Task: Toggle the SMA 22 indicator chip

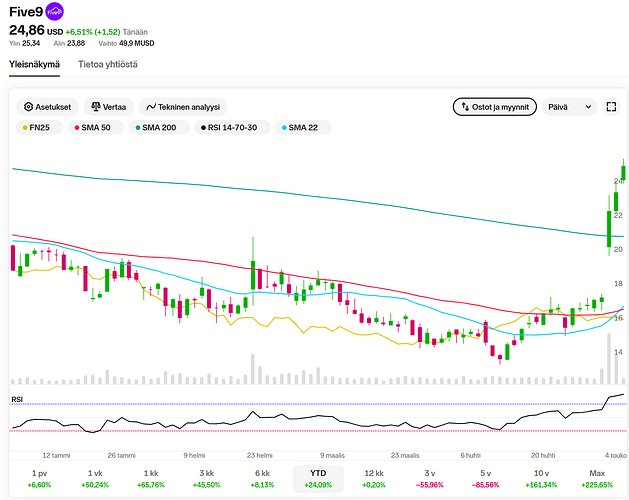Action: [x=303, y=128]
